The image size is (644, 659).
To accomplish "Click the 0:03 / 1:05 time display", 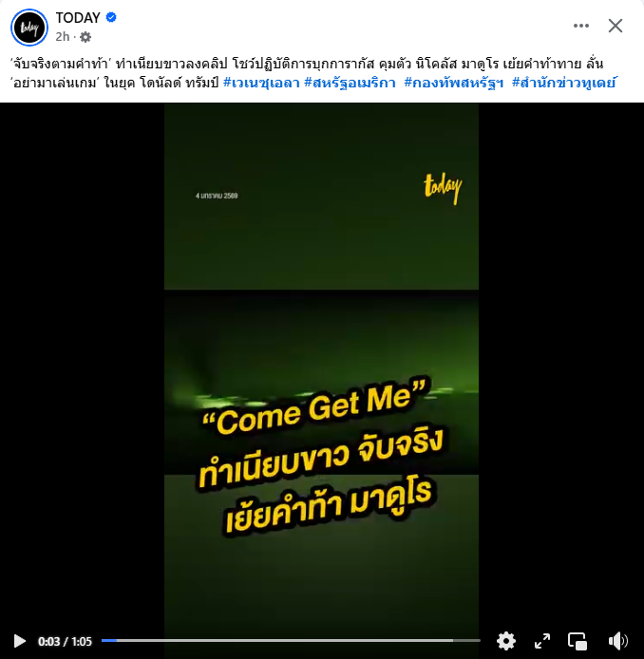I will click(65, 641).
